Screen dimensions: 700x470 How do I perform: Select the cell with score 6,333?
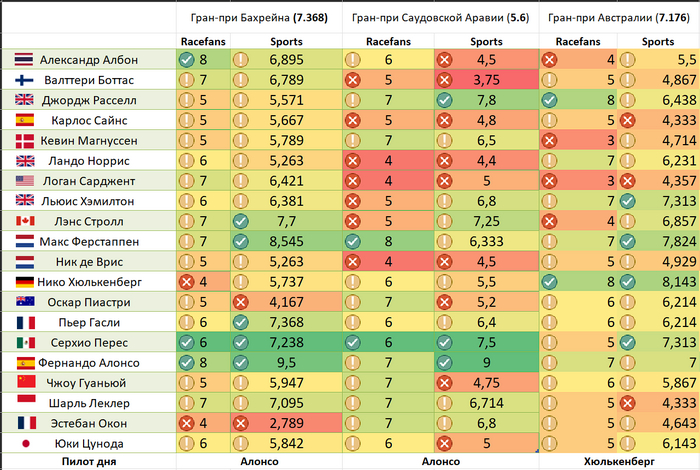coord(486,241)
